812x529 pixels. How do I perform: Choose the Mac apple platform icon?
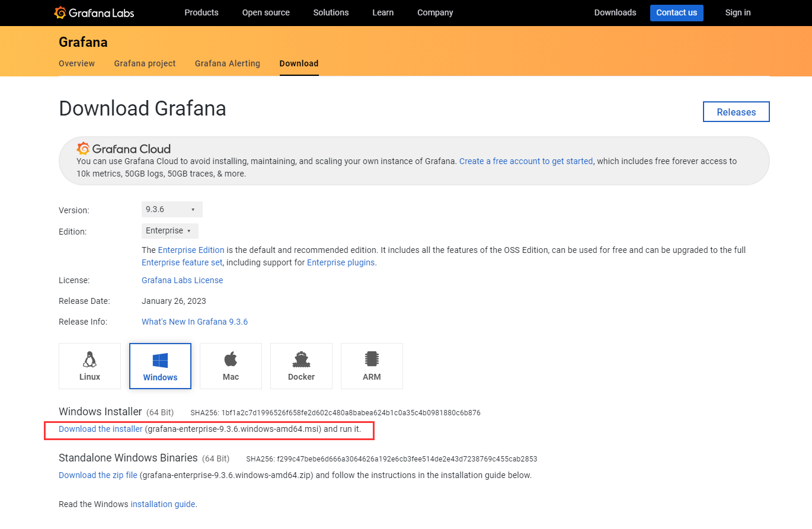231,359
